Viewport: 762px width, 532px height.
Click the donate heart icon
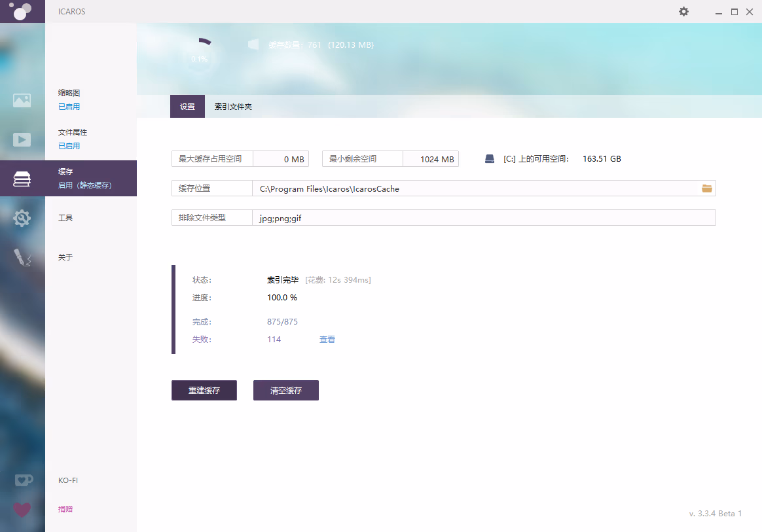(22, 509)
